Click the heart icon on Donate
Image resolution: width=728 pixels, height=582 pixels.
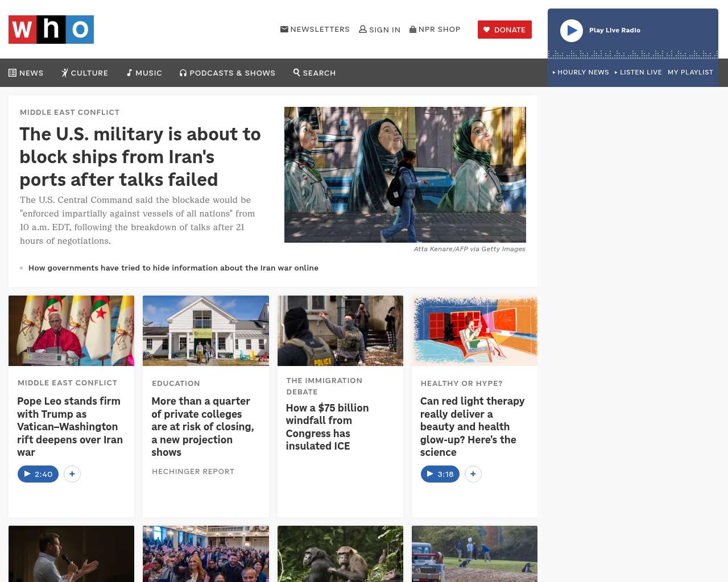(487, 30)
